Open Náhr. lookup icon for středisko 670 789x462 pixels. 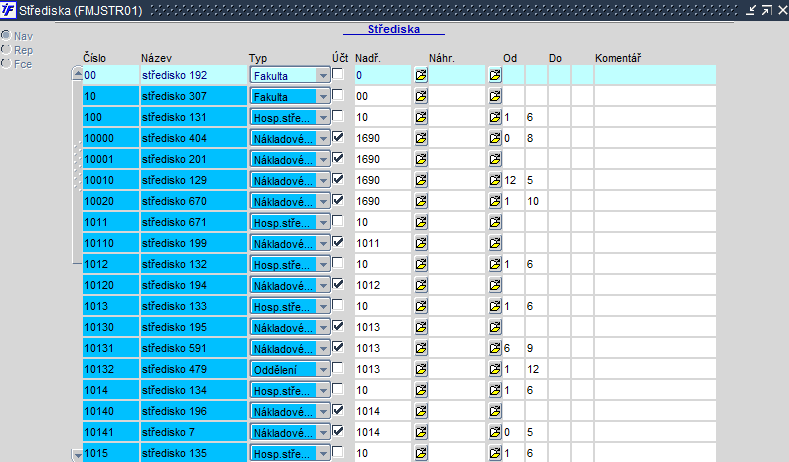495,201
